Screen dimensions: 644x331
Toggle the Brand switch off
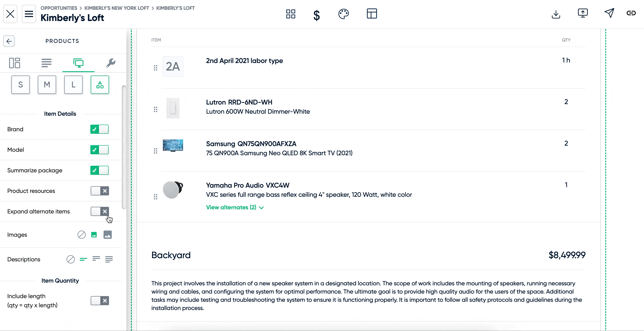coord(99,129)
